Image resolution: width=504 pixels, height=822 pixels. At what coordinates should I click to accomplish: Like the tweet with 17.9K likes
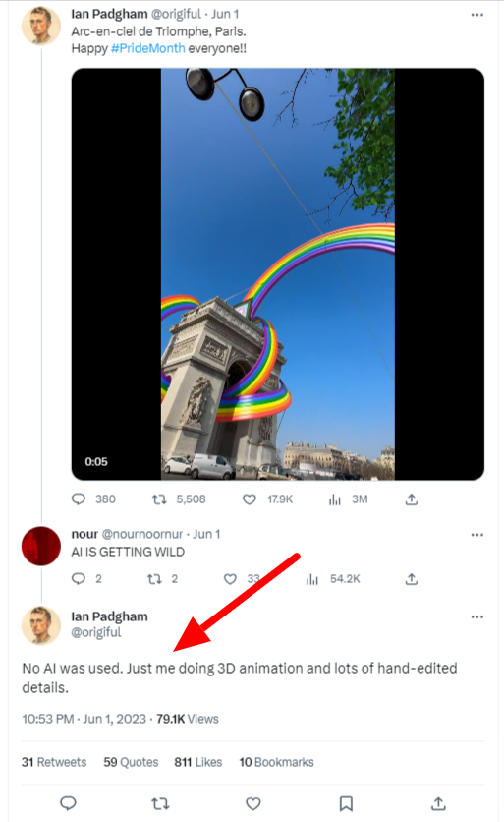click(250, 499)
